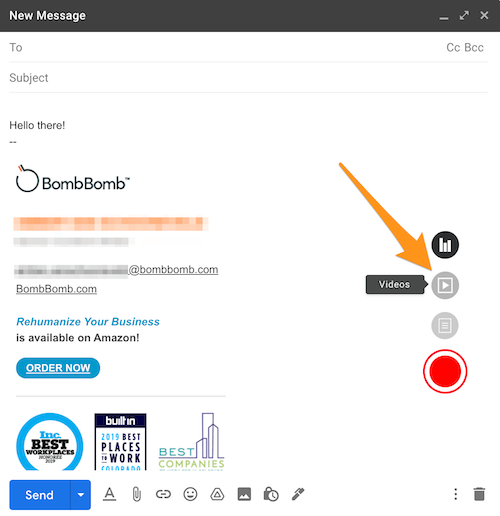The width and height of the screenshot is (500, 516).
Task: Discard draft with the trash icon
Action: click(x=479, y=494)
